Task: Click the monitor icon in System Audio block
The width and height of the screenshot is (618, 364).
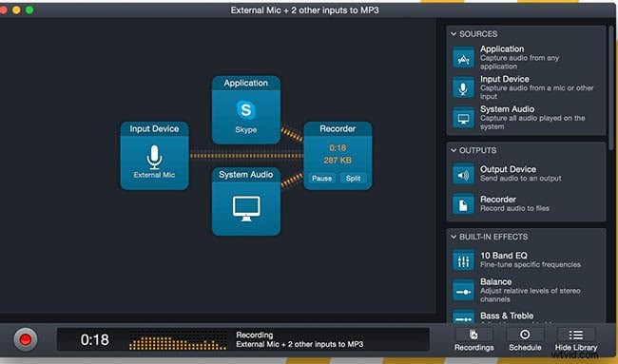Action: [x=246, y=208]
